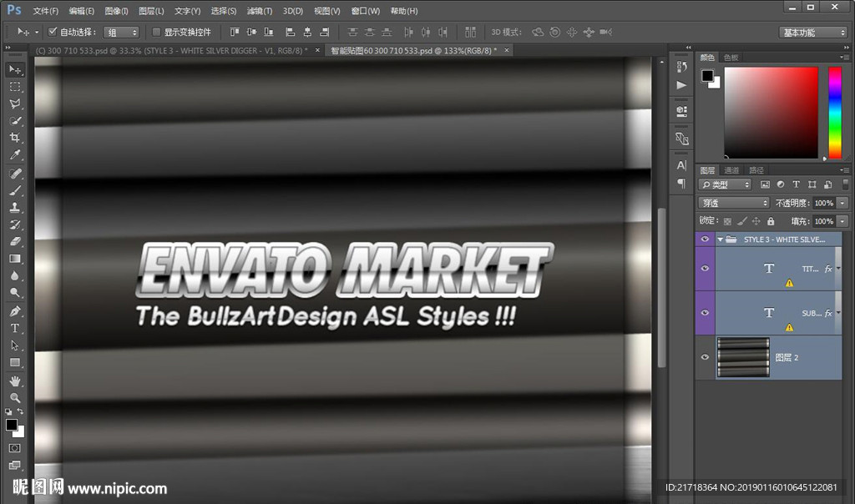The width and height of the screenshot is (855, 504).
Task: Enable the 显示变换控件 checkbox
Action: click(x=156, y=32)
